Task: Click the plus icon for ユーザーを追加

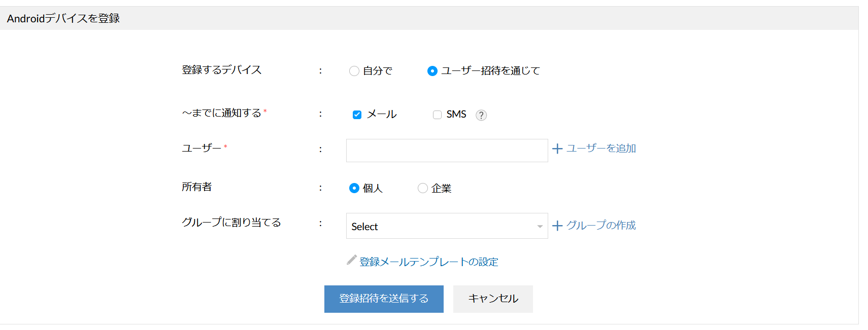Action: (x=557, y=149)
